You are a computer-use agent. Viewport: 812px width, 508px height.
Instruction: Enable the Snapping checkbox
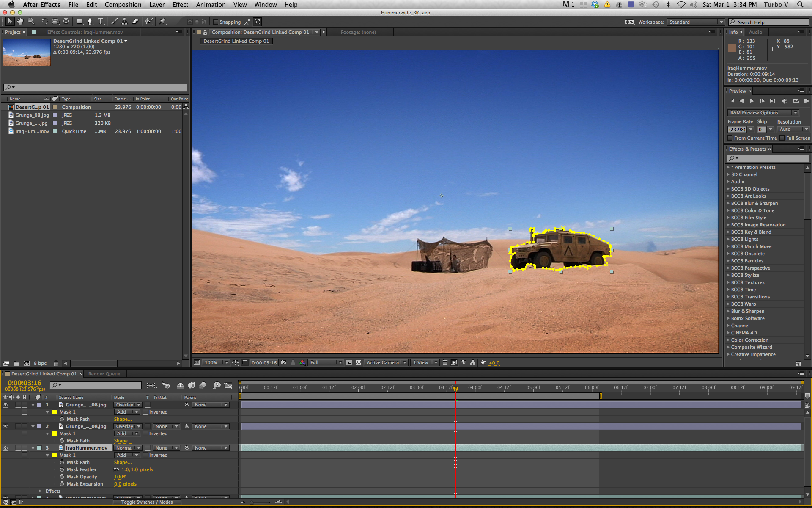(216, 22)
